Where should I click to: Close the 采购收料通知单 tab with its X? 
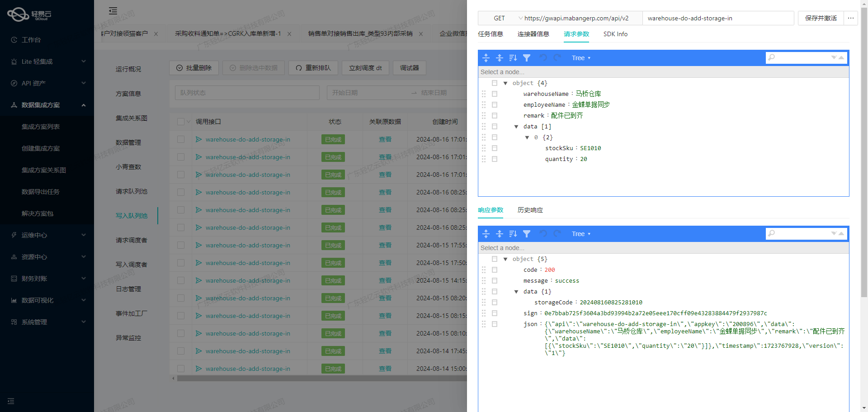[x=289, y=34]
